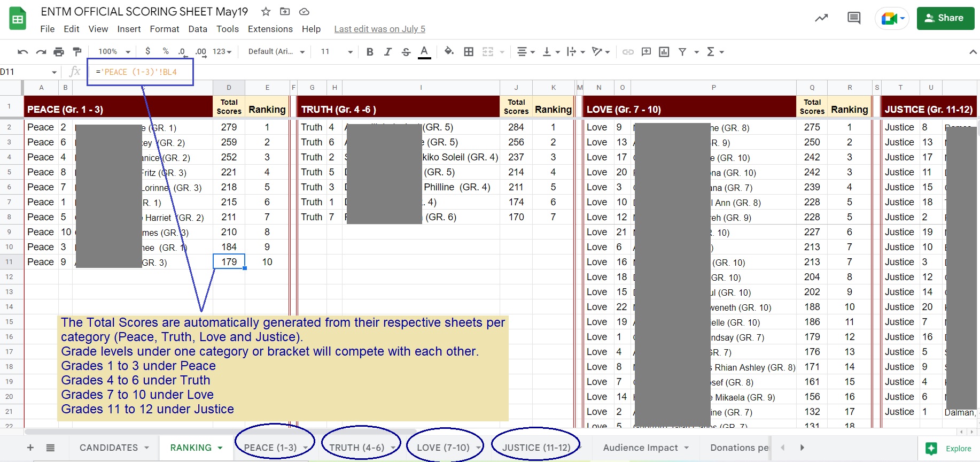Screen dimensions: 980x462
Task: Open the zoom level dropdown
Action: pos(114,51)
